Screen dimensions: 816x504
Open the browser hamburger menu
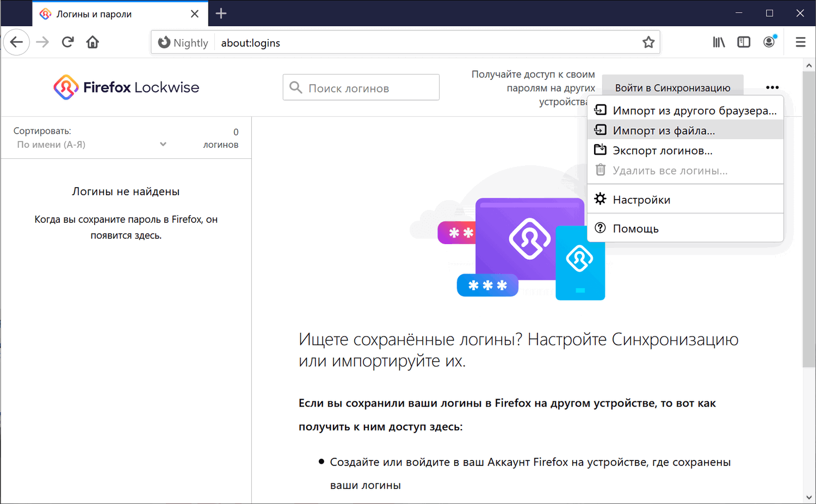tap(800, 42)
